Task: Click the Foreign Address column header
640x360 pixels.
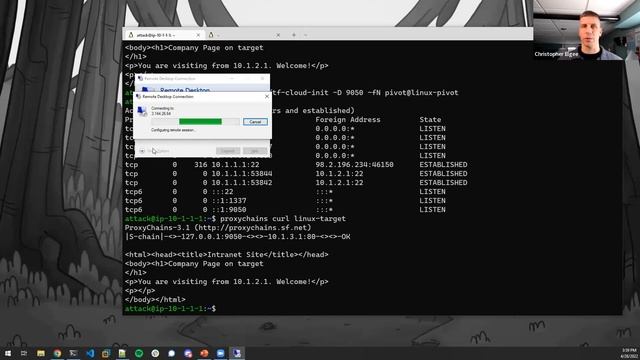Action: point(348,120)
